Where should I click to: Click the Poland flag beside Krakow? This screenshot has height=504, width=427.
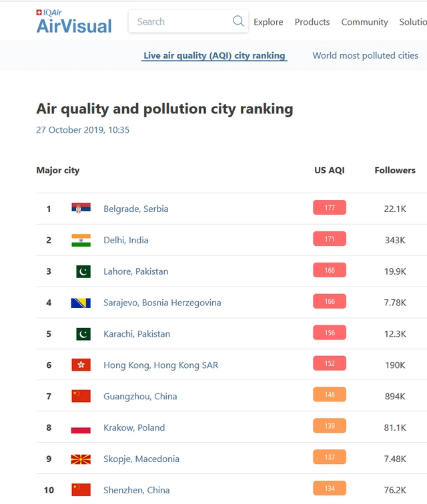click(81, 428)
